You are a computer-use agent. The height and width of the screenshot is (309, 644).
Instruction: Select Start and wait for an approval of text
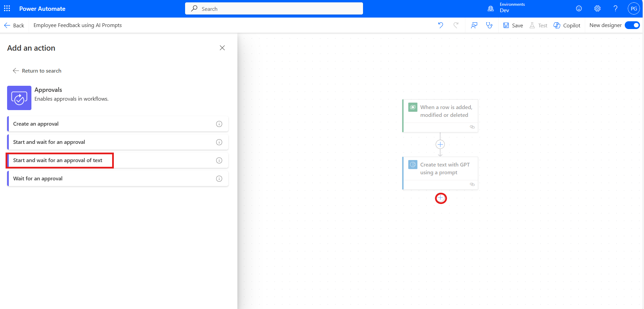[x=58, y=160]
